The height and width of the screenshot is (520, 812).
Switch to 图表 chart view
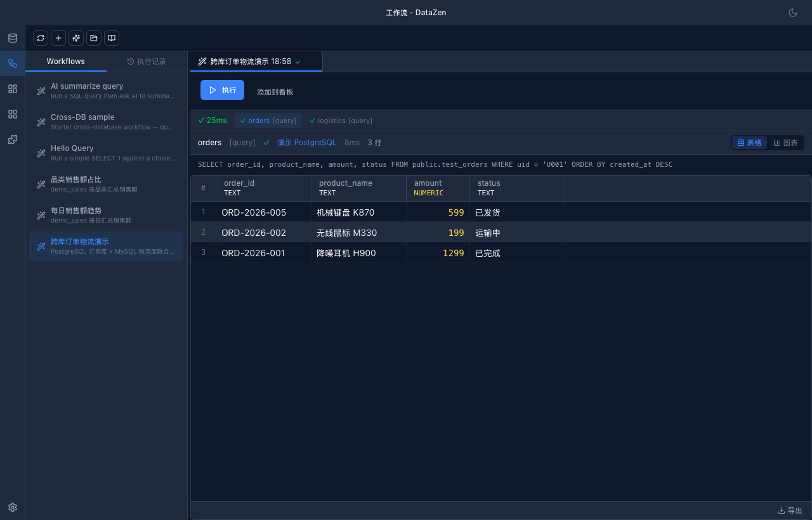click(x=785, y=143)
